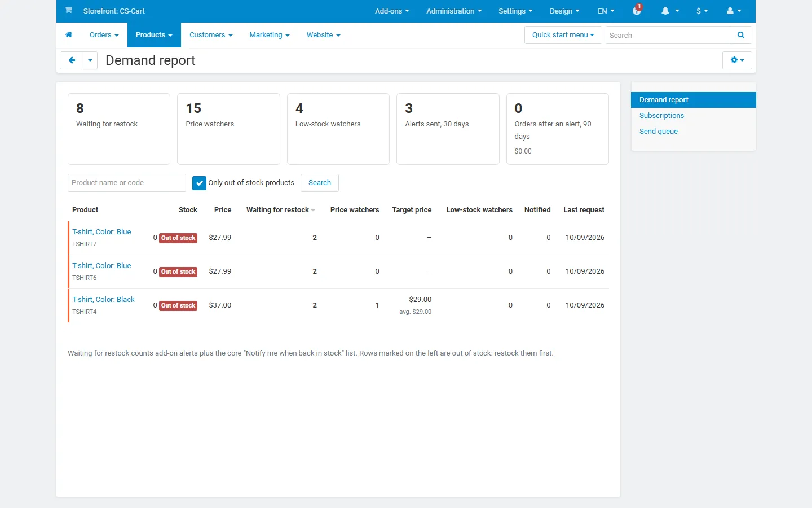The image size is (812, 508).
Task: Click the 15 Price watchers card
Action: pyautogui.click(x=228, y=129)
